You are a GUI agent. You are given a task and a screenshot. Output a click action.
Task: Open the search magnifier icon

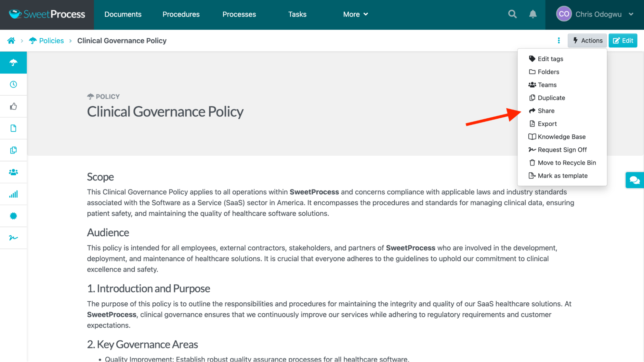click(x=512, y=14)
